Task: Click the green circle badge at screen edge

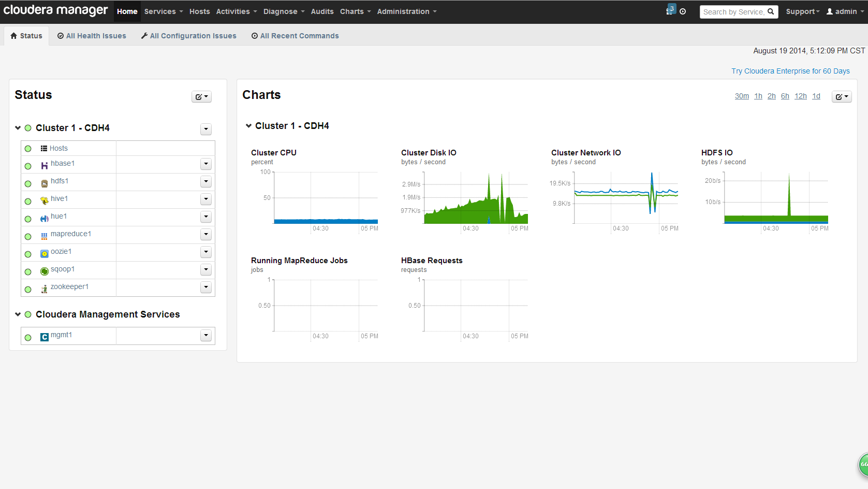Action: (x=863, y=465)
